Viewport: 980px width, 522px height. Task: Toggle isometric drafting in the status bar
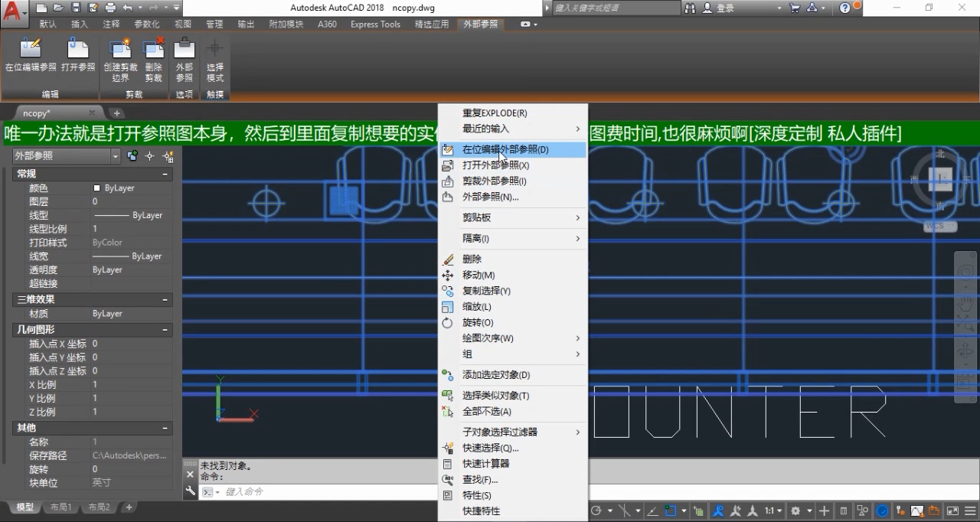coord(625,511)
